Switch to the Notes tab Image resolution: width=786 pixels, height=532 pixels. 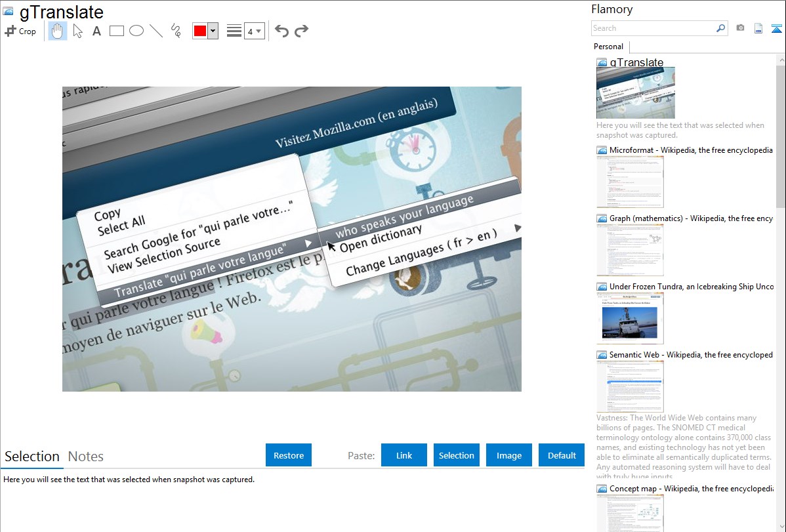pyautogui.click(x=86, y=457)
